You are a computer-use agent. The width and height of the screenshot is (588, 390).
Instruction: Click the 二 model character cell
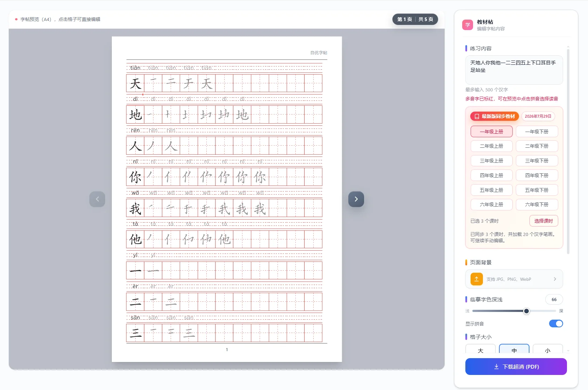pos(135,301)
